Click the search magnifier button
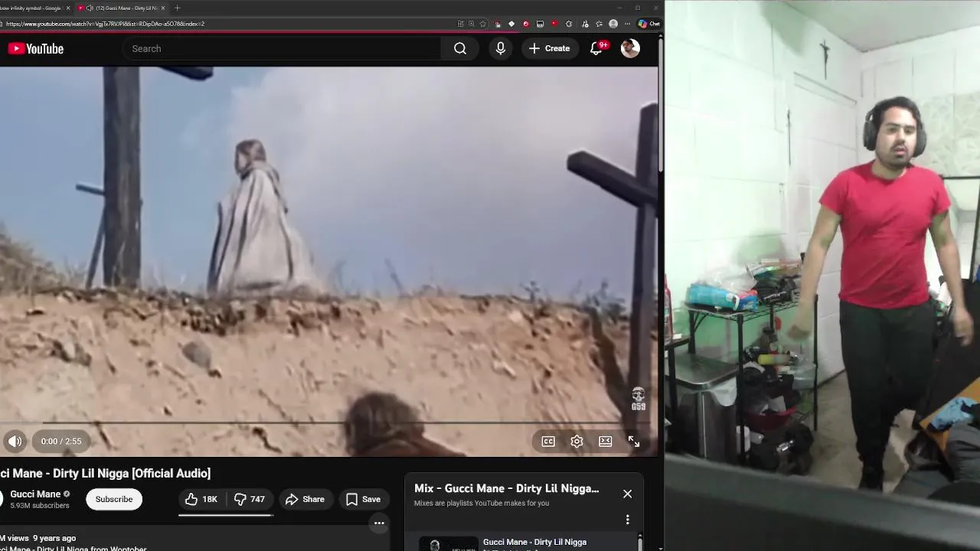Viewport: 980px width, 551px height. click(x=460, y=48)
